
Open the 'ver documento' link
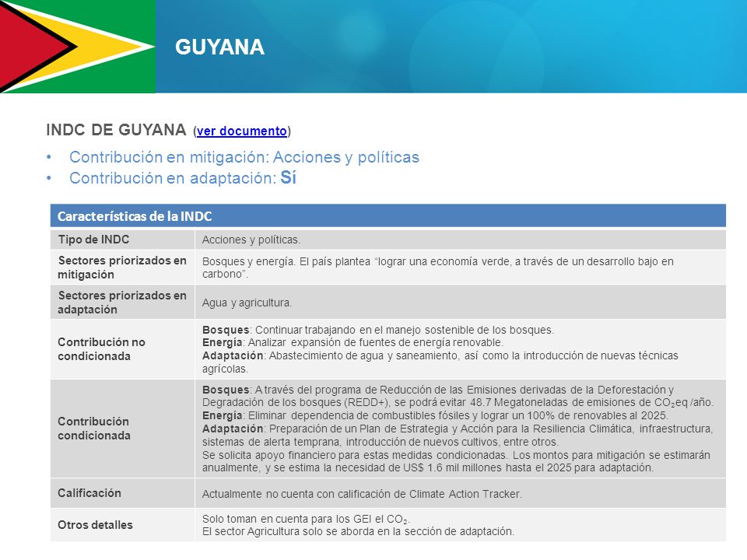tap(241, 131)
